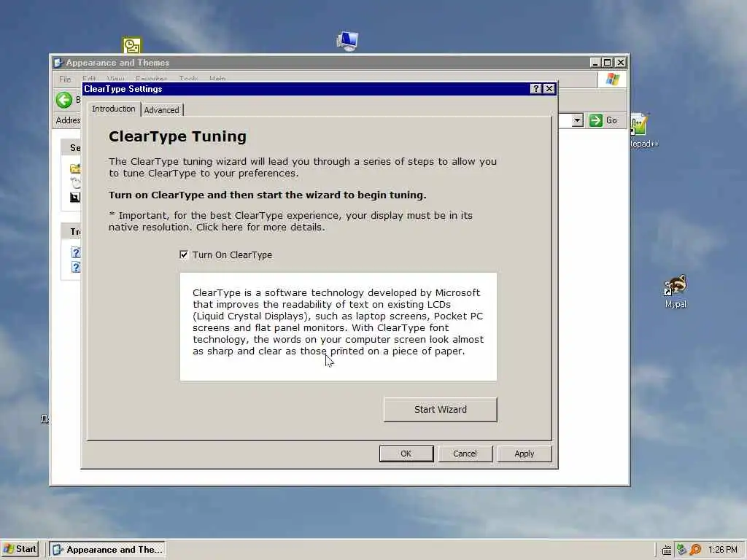This screenshot has width=747, height=560.
Task: Select the Introduction tab
Action: 113,109
